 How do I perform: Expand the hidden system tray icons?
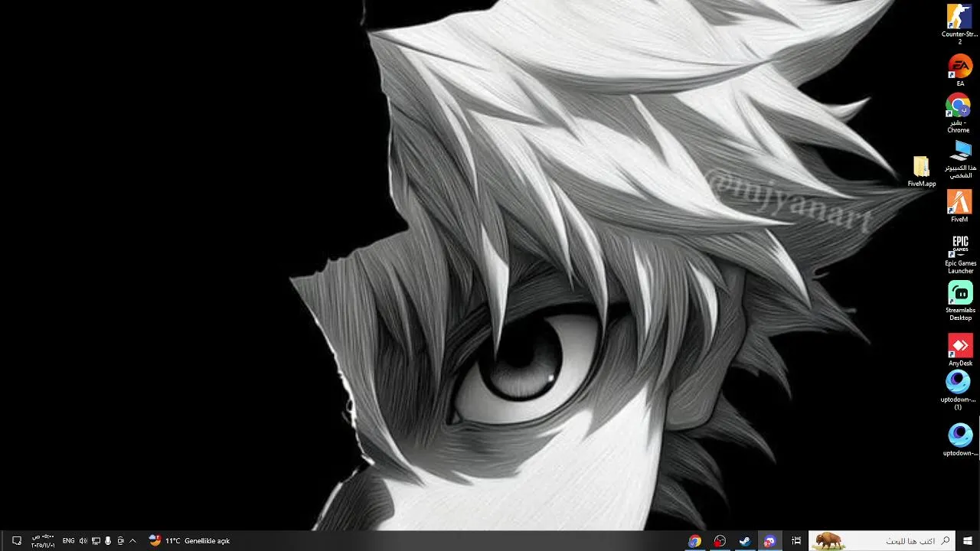point(132,541)
